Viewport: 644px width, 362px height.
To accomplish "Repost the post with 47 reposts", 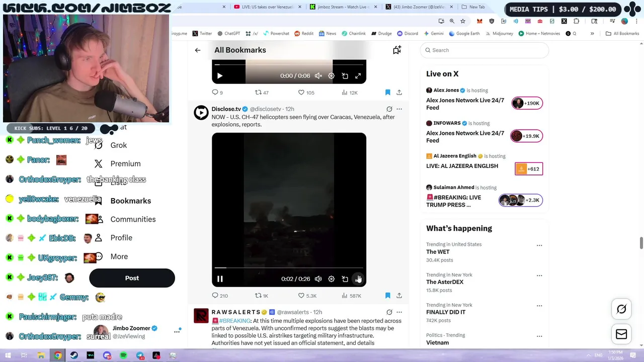I will (262, 93).
